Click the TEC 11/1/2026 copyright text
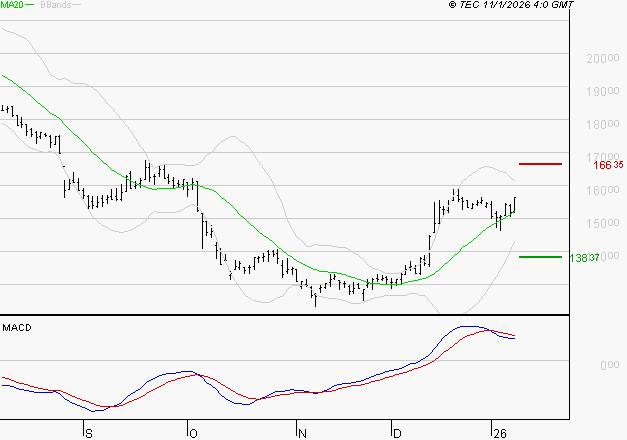This screenshot has width=627, height=440. click(x=511, y=4)
